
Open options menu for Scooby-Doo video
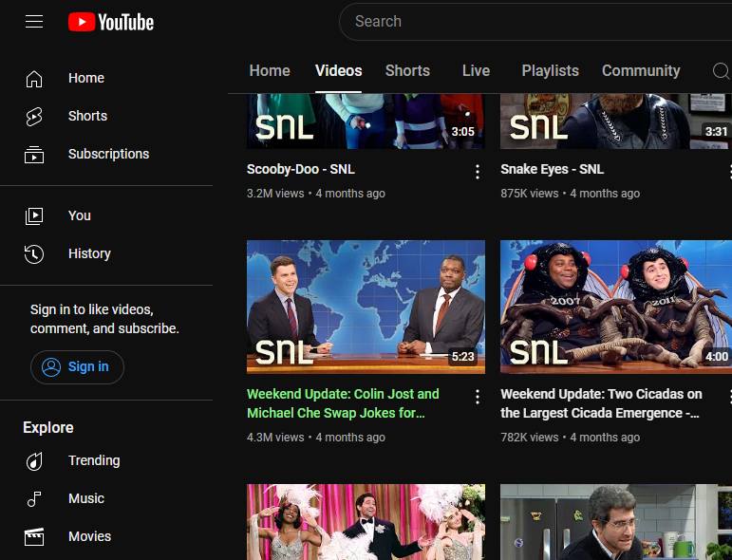pos(478,172)
